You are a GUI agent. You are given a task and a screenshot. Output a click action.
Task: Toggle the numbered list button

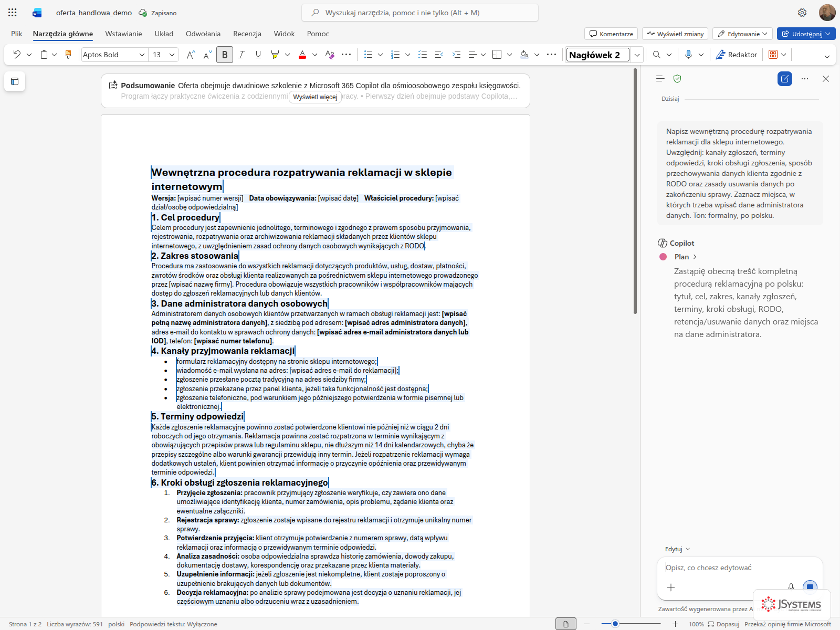click(396, 55)
